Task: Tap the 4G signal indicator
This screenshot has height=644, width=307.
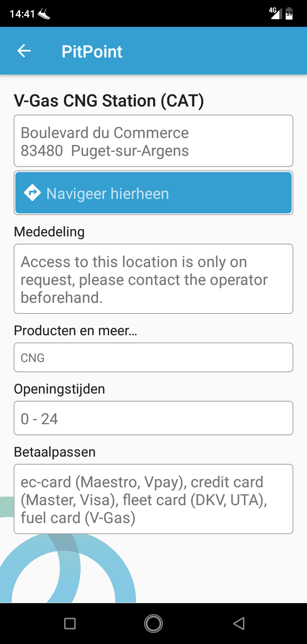Action: click(x=275, y=13)
